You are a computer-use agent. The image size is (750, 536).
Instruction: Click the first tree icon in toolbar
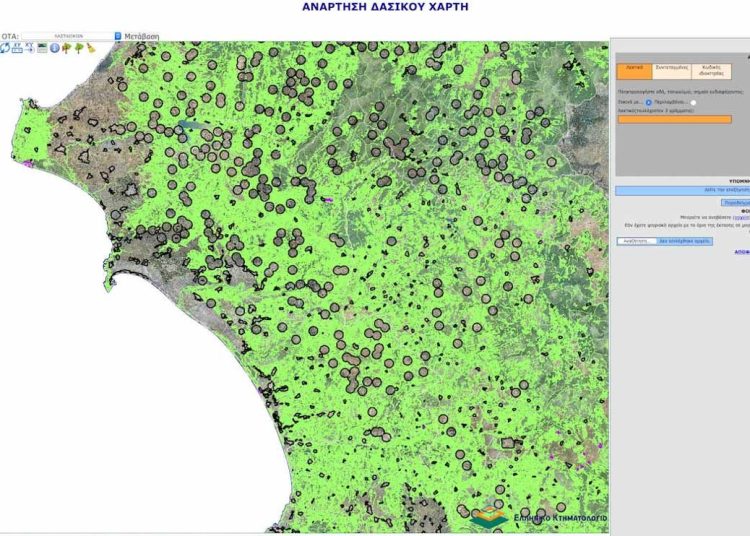click(x=67, y=48)
